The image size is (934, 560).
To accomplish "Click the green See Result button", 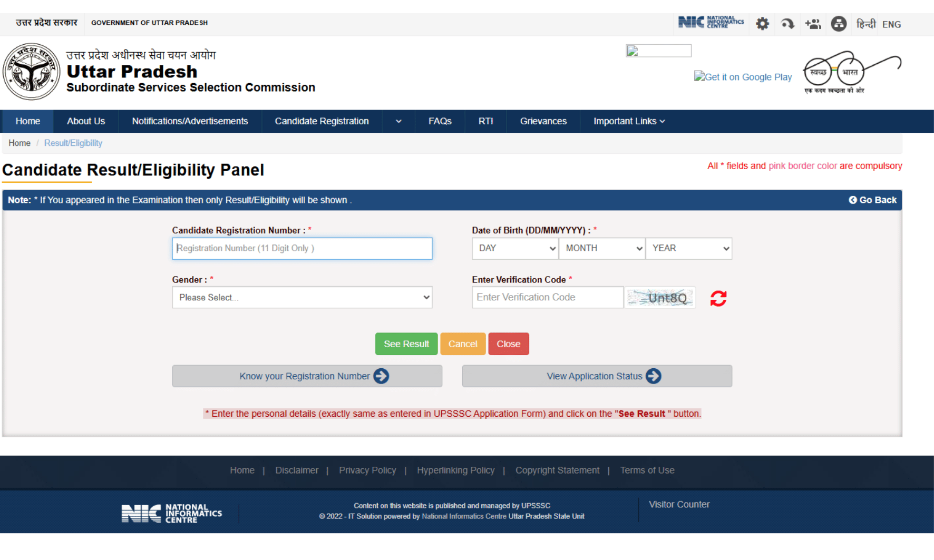I will pos(406,344).
